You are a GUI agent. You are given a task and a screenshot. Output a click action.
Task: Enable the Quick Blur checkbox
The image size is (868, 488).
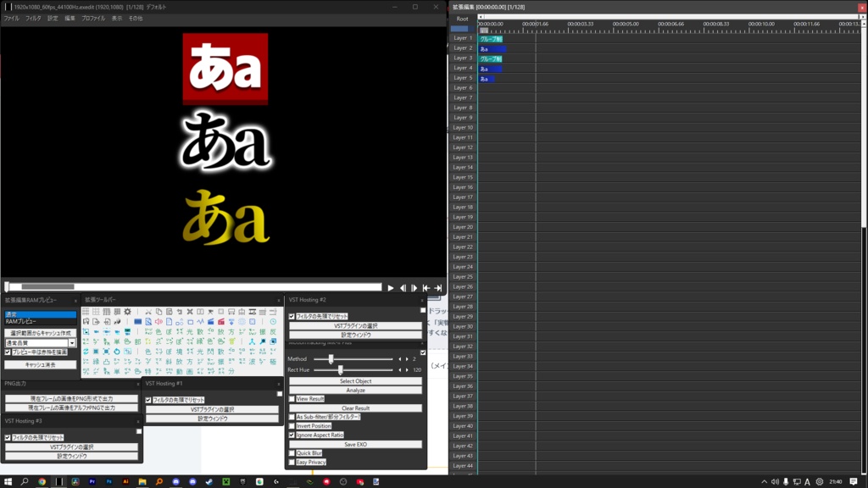coord(292,452)
